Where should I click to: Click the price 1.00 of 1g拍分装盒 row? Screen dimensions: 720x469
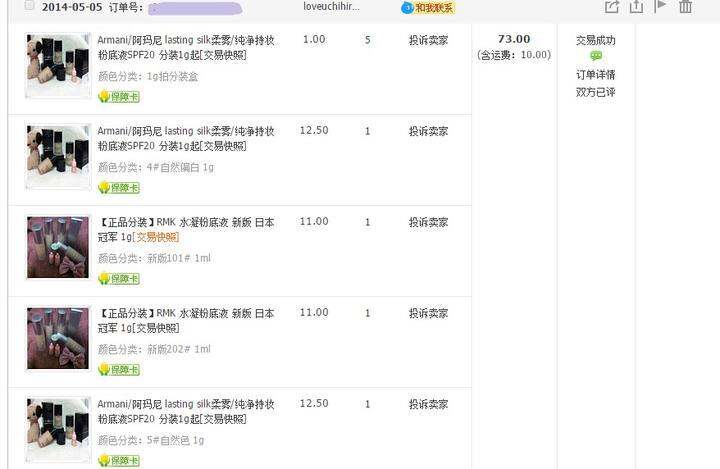point(314,40)
